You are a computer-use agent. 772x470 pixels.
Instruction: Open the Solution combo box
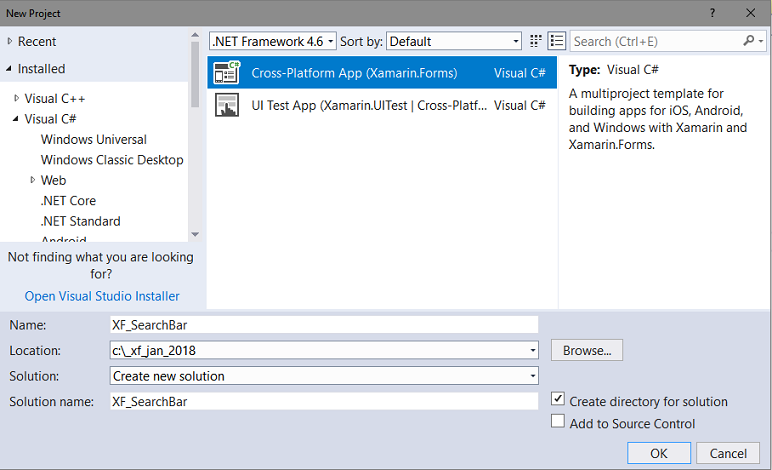[x=324, y=376]
